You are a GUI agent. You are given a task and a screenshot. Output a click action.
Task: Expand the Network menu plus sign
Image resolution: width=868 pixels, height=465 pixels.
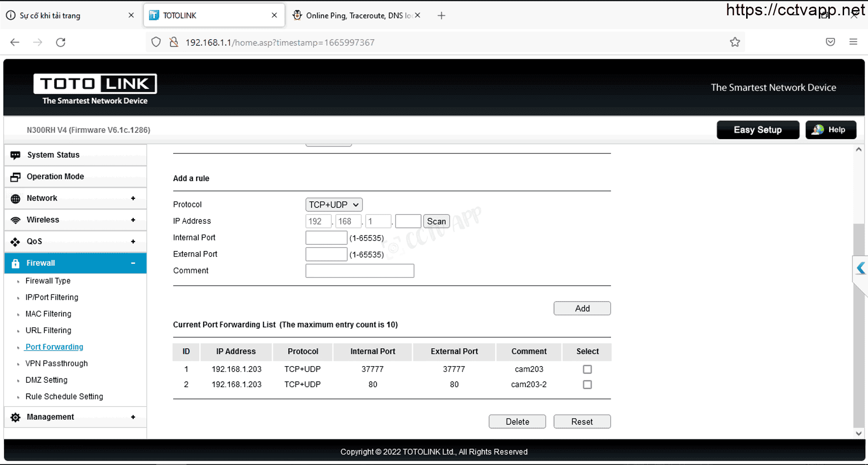click(133, 198)
